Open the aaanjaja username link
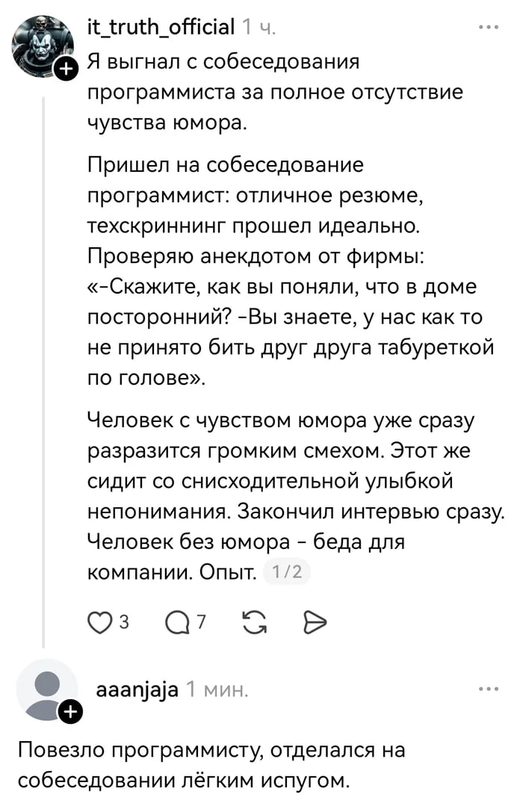The height and width of the screenshot is (812, 523). pyautogui.click(x=137, y=690)
